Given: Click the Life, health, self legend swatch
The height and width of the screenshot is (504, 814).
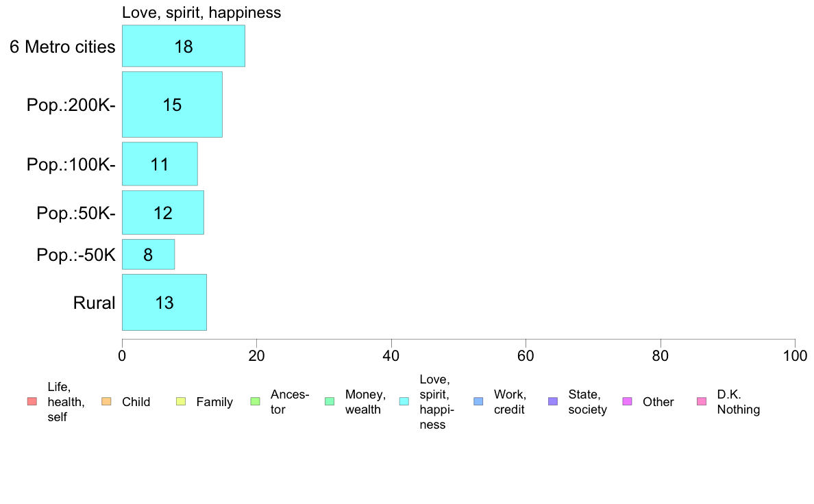Looking at the screenshot, I should 32,402.
